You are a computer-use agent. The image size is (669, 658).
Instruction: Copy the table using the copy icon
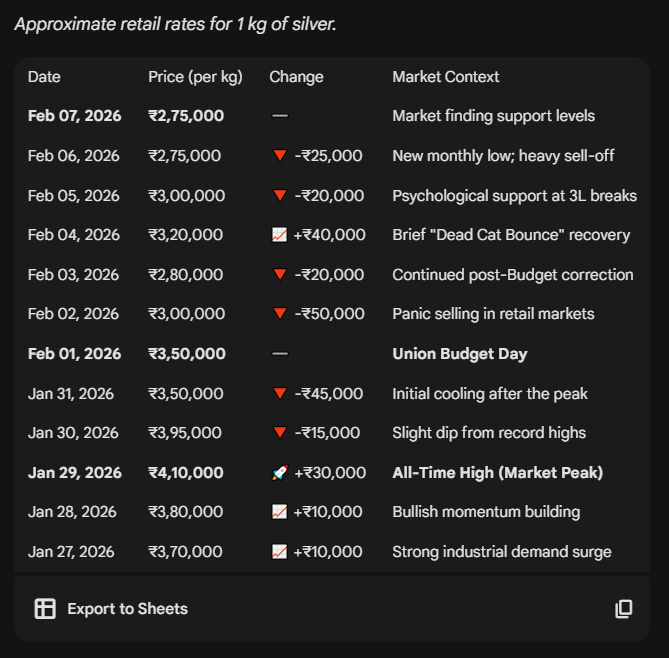[624, 609]
